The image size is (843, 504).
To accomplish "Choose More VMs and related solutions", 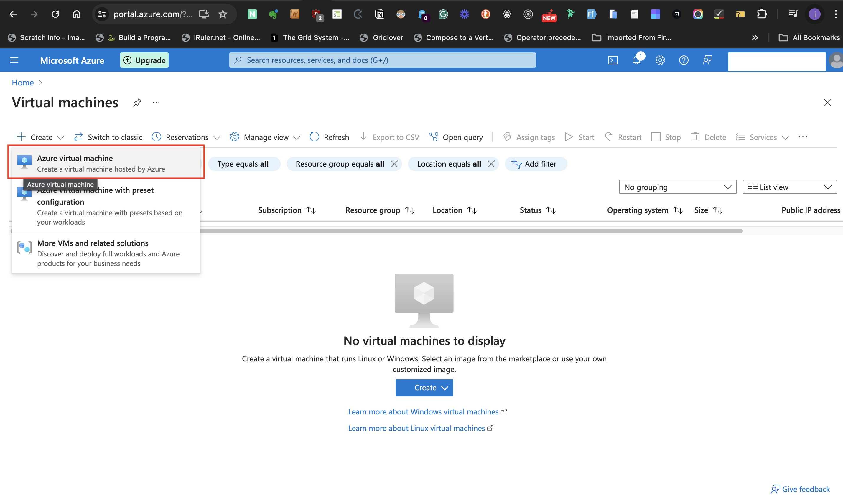I will tap(106, 252).
